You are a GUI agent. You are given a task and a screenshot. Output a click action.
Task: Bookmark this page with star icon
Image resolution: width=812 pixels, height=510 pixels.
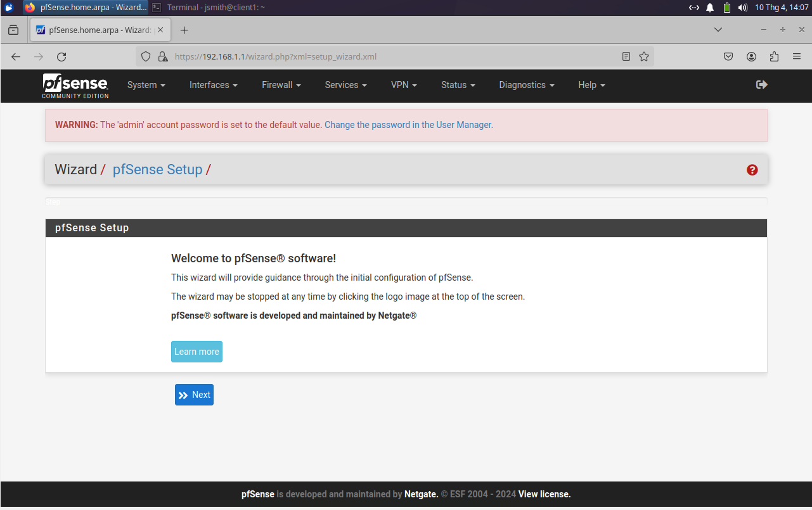644,56
